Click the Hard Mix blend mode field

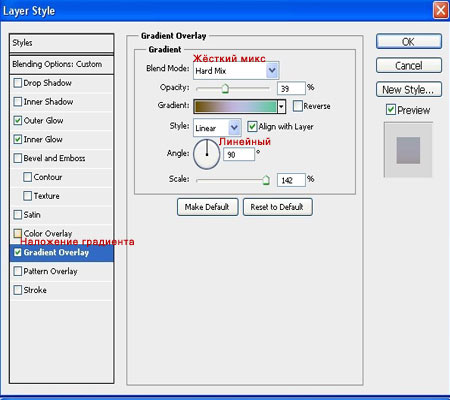[x=236, y=70]
